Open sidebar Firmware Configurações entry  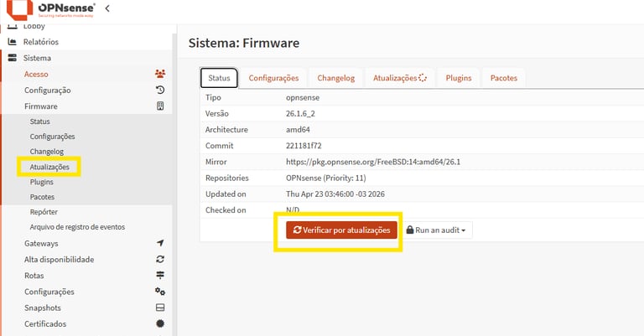(x=52, y=137)
